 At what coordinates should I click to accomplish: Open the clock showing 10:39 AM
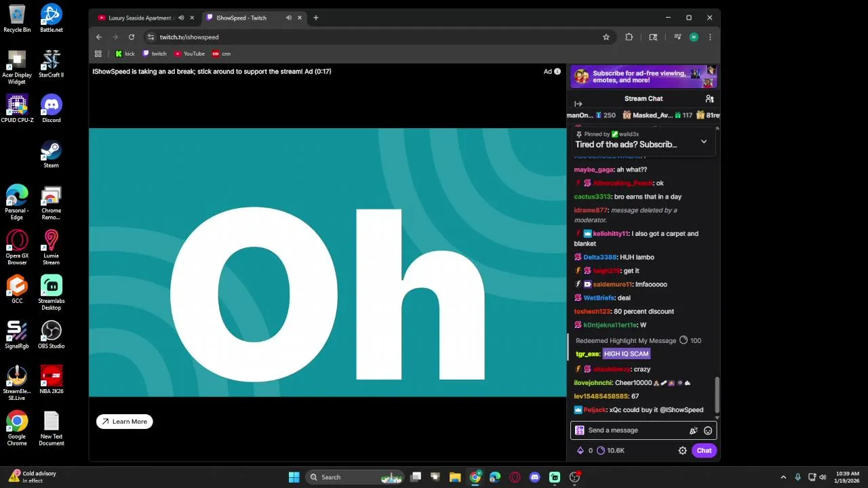point(848,477)
